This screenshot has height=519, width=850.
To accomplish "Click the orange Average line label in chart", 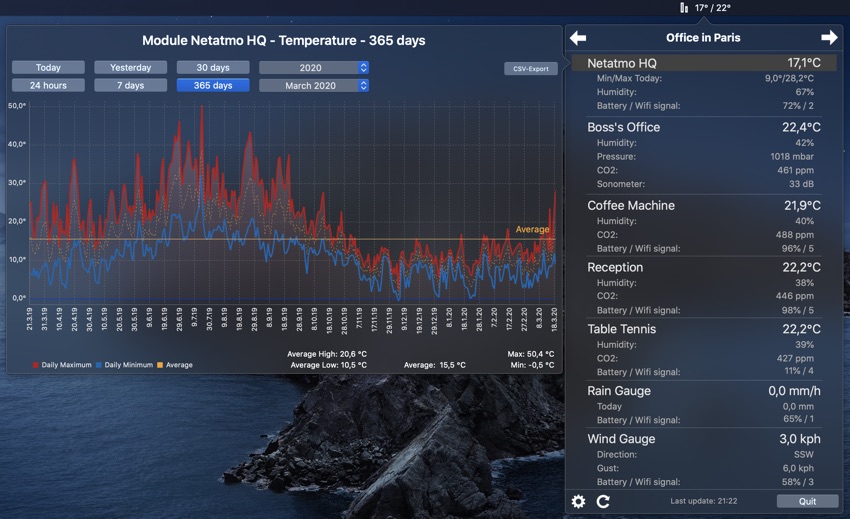I will click(x=532, y=229).
